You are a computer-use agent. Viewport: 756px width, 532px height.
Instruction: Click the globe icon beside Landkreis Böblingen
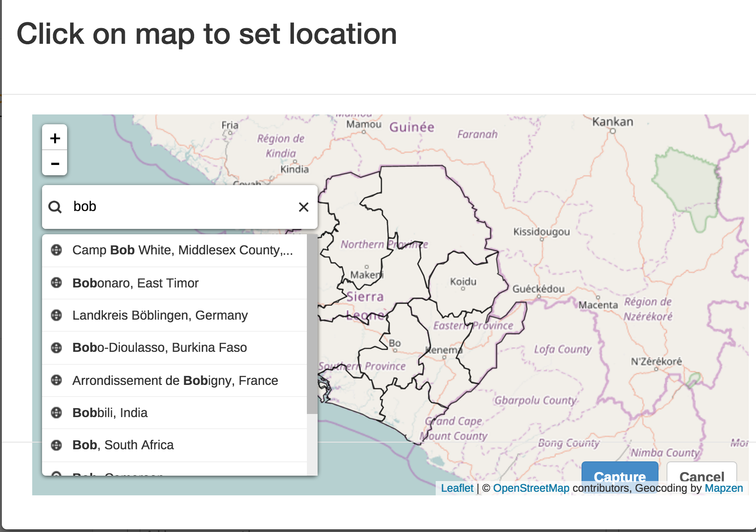56,315
